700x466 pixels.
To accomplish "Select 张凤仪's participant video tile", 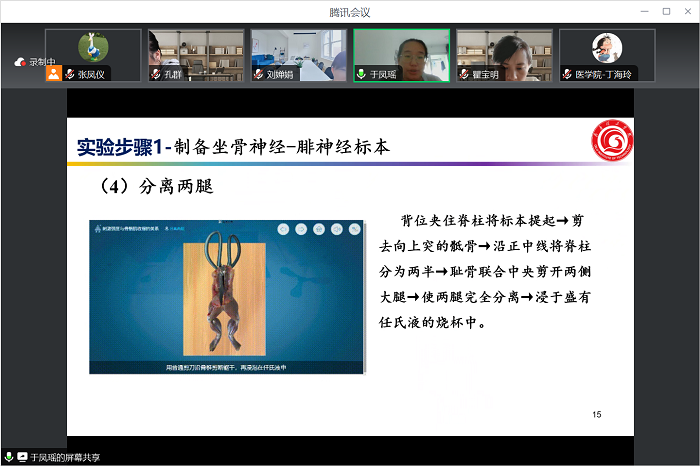I will pyautogui.click(x=93, y=54).
